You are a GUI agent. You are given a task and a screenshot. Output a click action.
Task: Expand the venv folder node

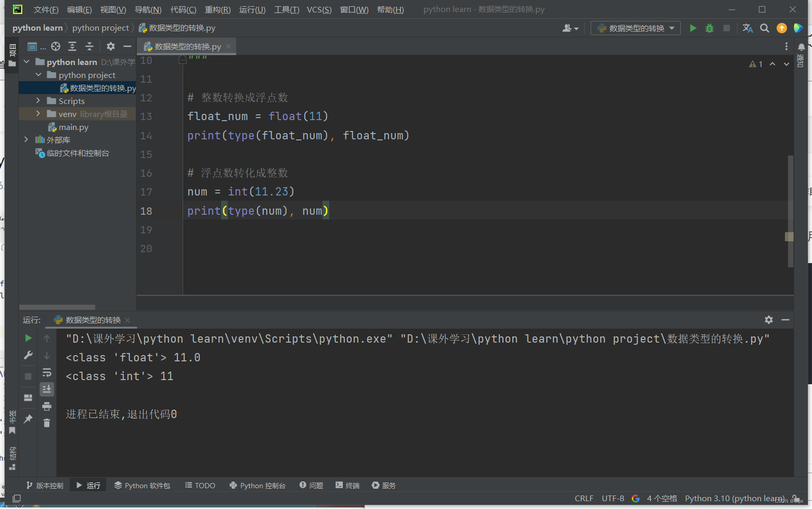pos(37,113)
